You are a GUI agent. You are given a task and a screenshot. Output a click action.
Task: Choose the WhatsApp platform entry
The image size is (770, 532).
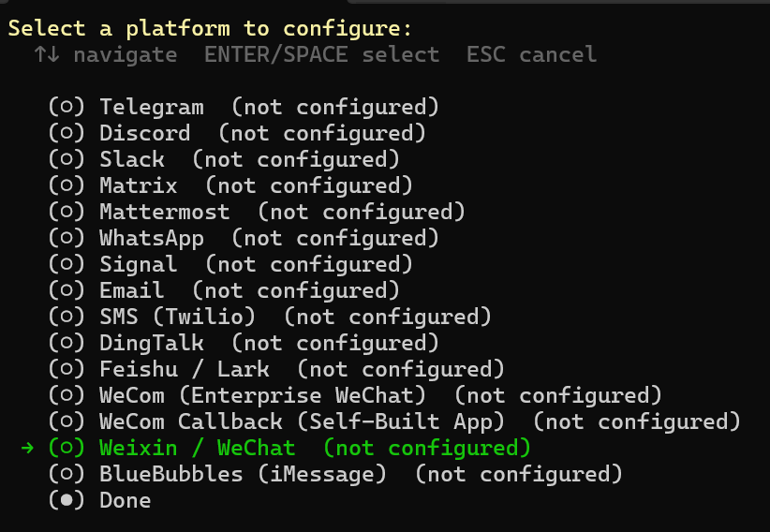[152, 238]
